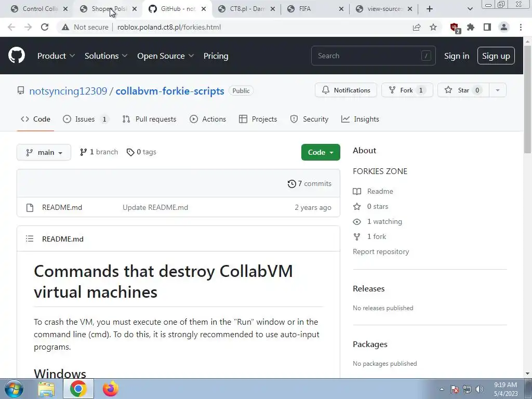The width and height of the screenshot is (532, 399).
Task: Open the Pull requests tab
Action: 149,119
